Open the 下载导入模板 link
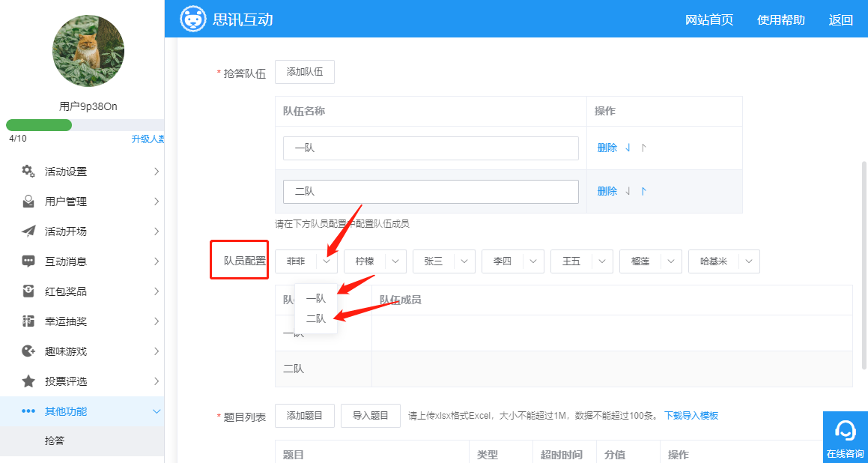Viewport: 868px width, 463px height. point(691,415)
